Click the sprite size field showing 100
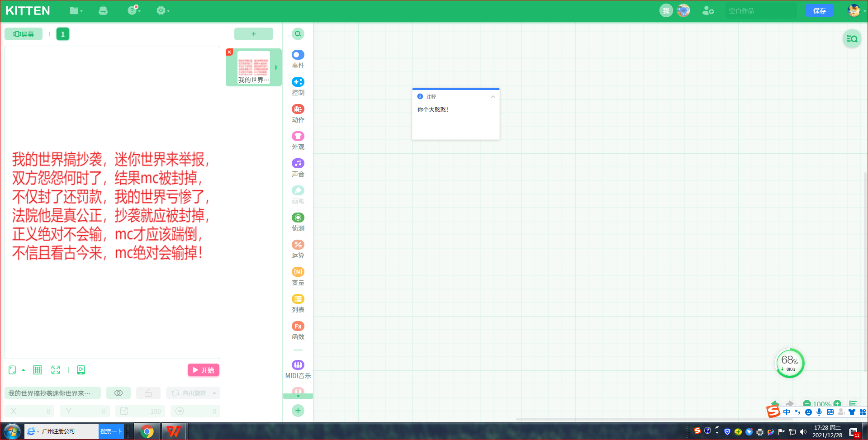The height and width of the screenshot is (440, 868). [140, 411]
